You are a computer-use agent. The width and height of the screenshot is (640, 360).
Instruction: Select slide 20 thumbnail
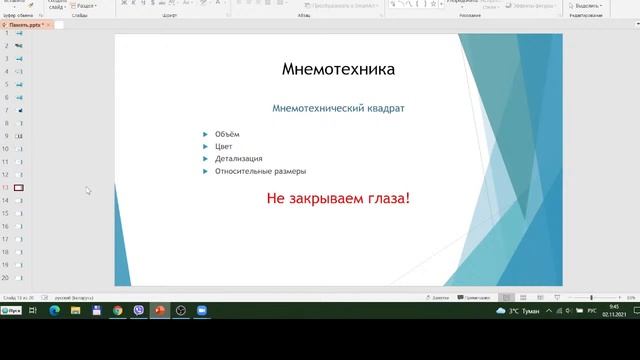pos(19,278)
